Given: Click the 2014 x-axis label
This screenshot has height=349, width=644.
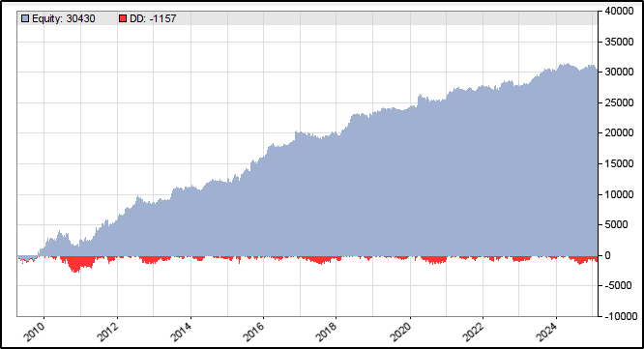Looking at the screenshot, I should (x=181, y=332).
